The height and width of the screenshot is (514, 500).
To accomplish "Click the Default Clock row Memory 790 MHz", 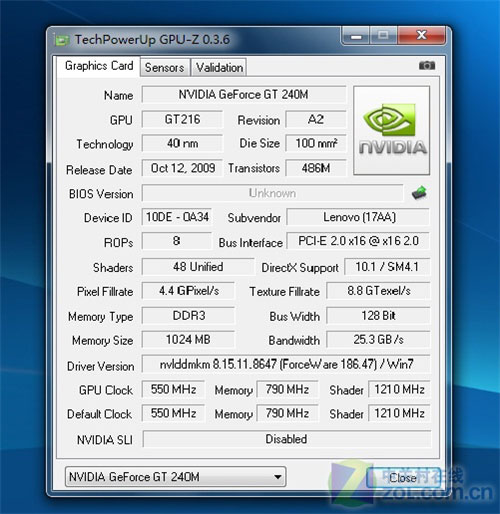I will [x=287, y=413].
